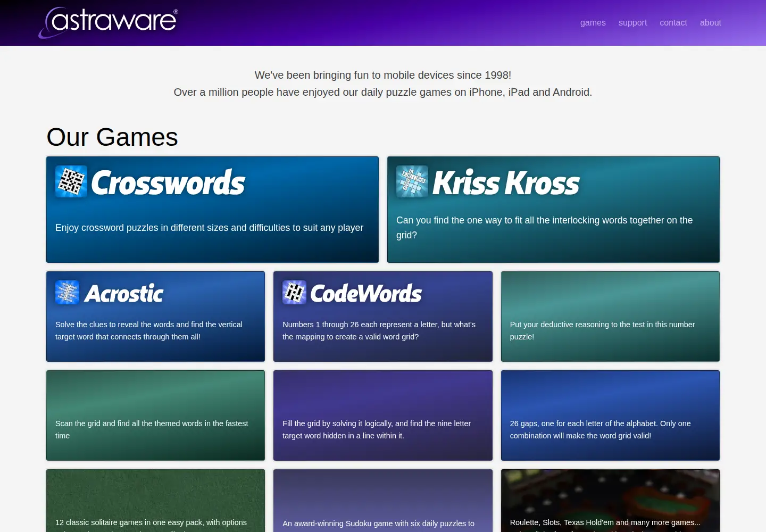Open the games menu item

[593, 22]
